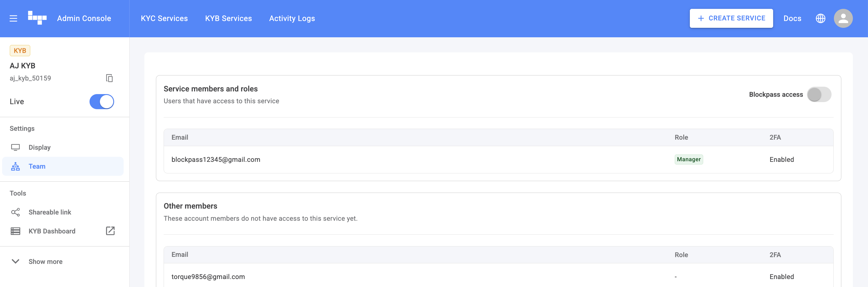Open the user account avatar
868x287 pixels.
pos(843,19)
